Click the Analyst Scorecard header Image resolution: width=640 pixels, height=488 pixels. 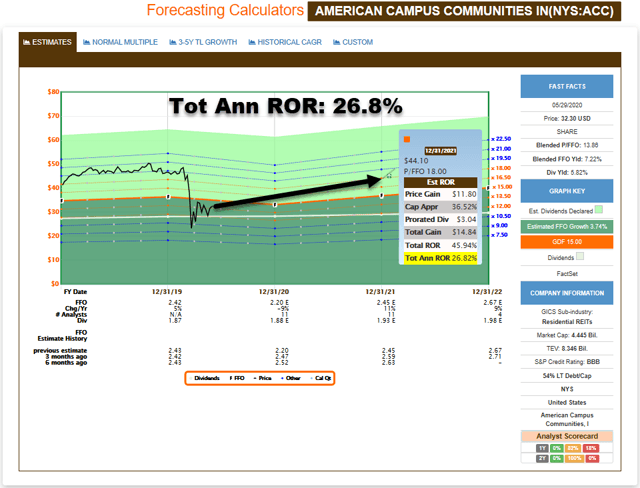(x=567, y=436)
